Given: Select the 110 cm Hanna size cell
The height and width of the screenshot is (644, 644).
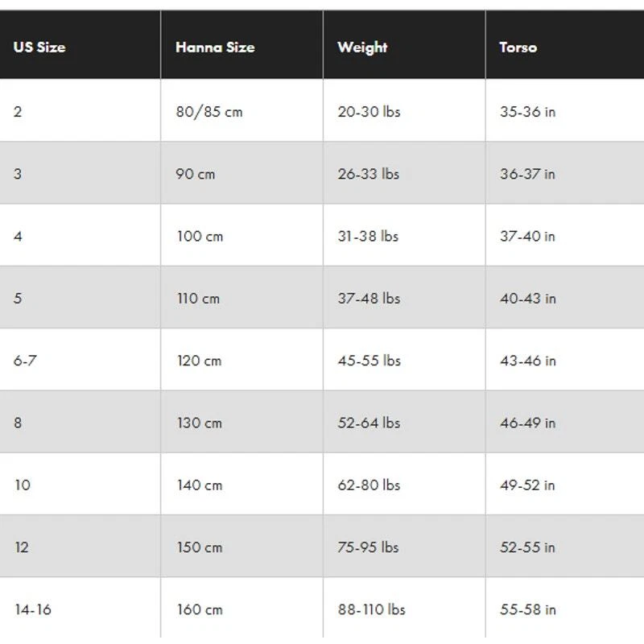Looking at the screenshot, I should [198, 299].
